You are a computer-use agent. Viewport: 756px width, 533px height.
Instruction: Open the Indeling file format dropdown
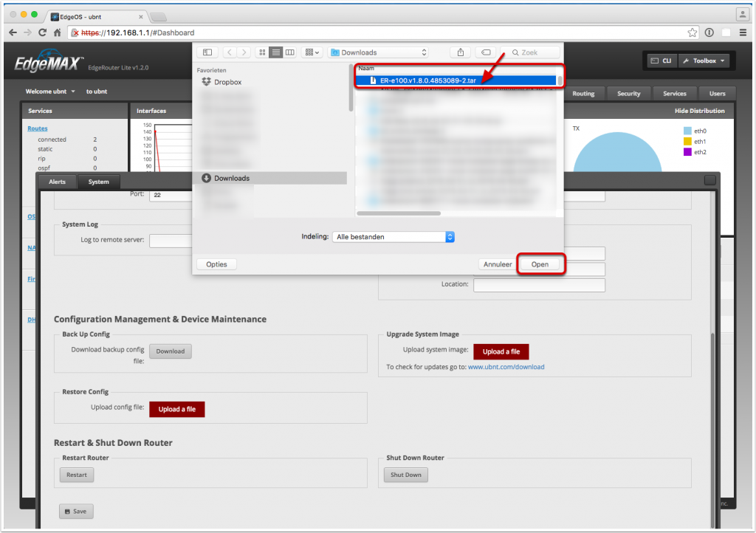point(394,237)
